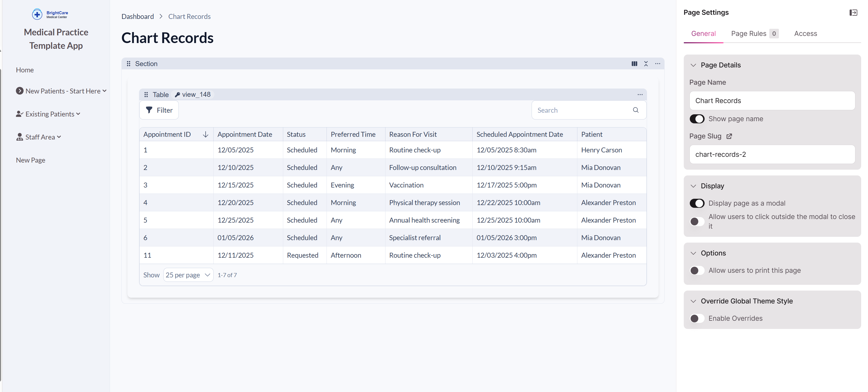868x392 pixels.
Task: Click the Appointment ID sort arrow
Action: pos(205,134)
